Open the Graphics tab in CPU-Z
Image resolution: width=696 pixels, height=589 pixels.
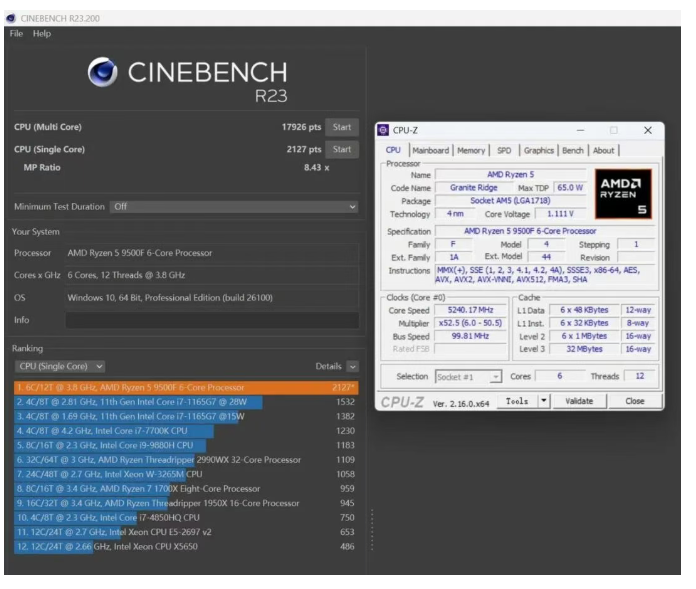point(538,151)
